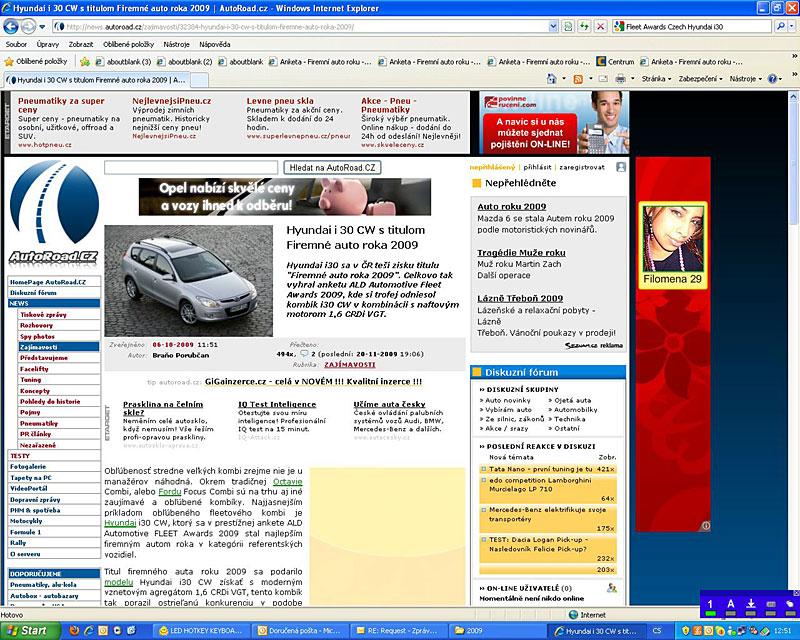Select the Hyundai i 30 CW browser tab
The image size is (800, 640).
click(x=96, y=80)
